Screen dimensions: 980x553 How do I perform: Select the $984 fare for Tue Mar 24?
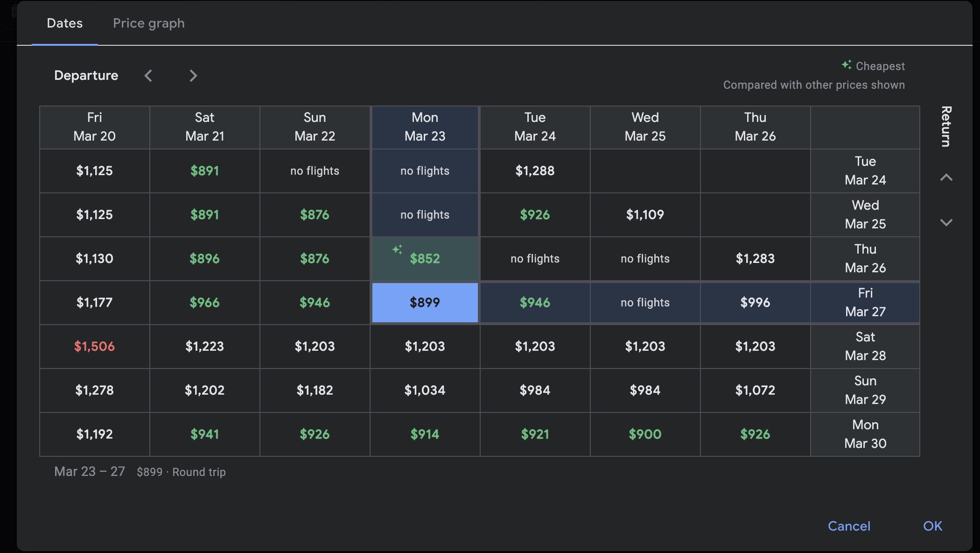coord(535,390)
